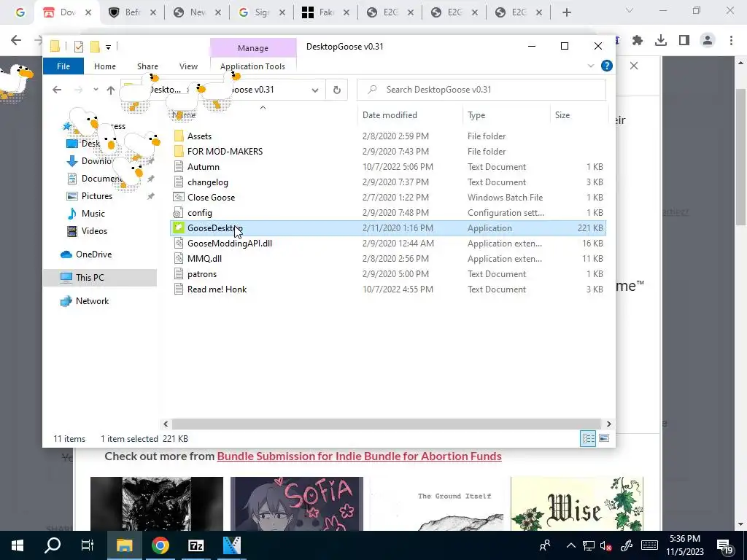Open Chrome profile avatar

click(708, 40)
